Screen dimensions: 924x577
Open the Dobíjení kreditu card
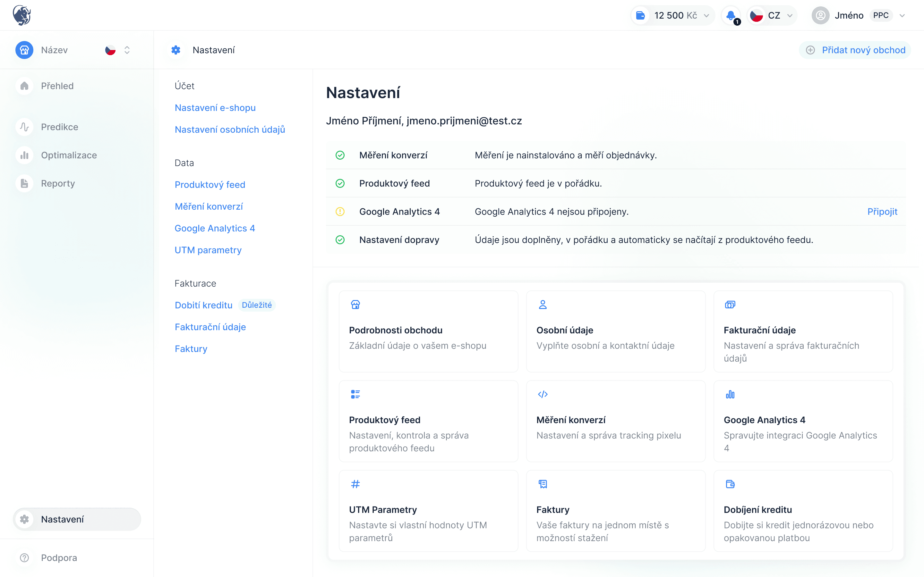pos(803,511)
